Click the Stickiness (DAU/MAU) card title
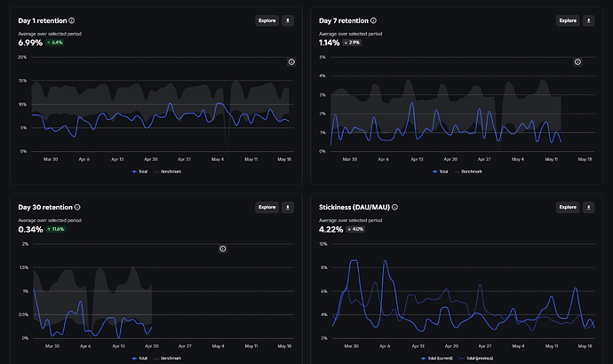613x364 pixels. [354, 208]
